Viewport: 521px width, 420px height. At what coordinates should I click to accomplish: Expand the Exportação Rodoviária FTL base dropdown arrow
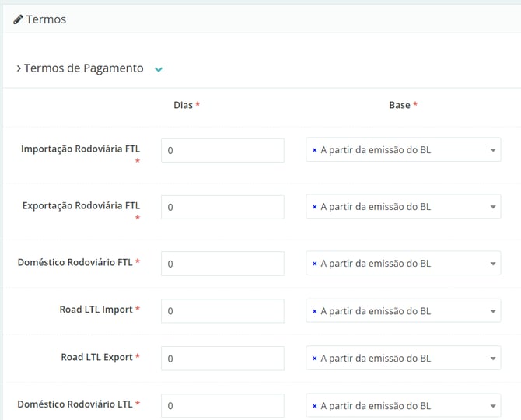pos(493,207)
